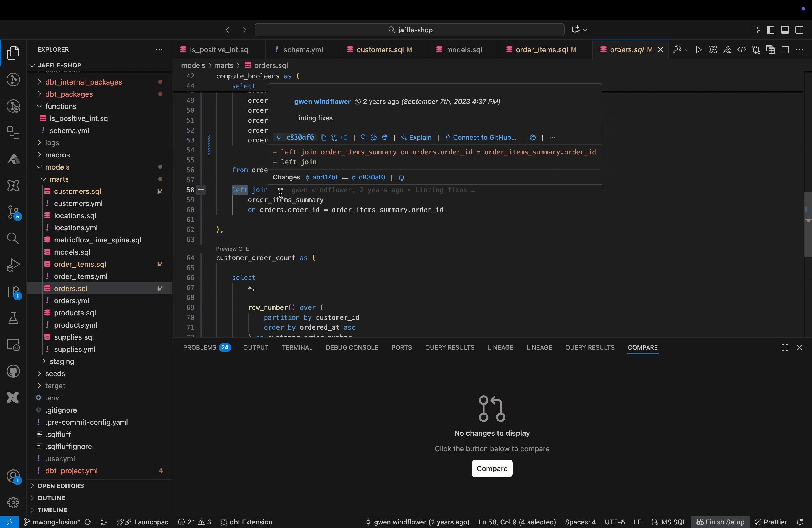Execute the dbt model with the play icon
The image size is (812, 528).
[x=698, y=49]
